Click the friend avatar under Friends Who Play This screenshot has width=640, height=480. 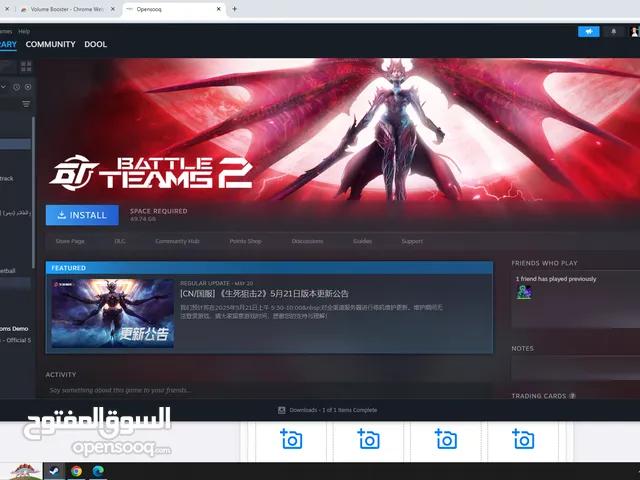click(x=524, y=292)
